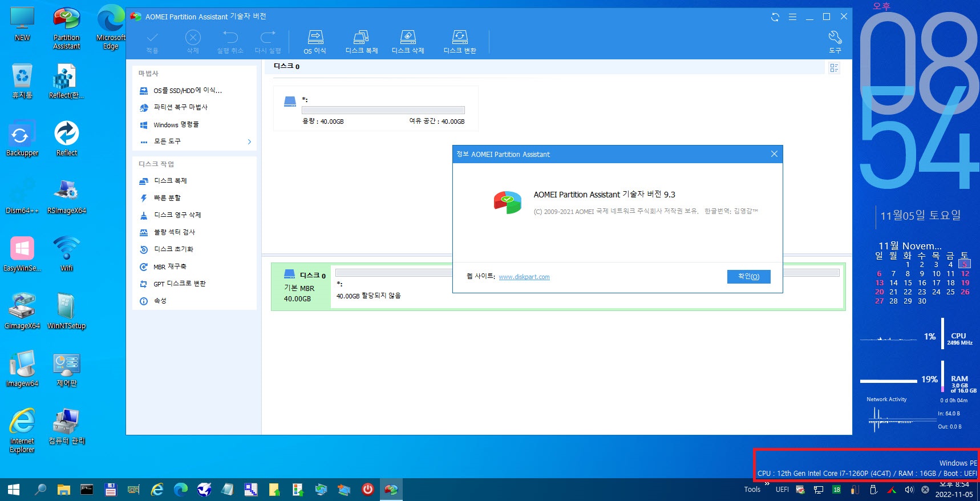Expand 모든 도구 arrow

click(x=249, y=142)
